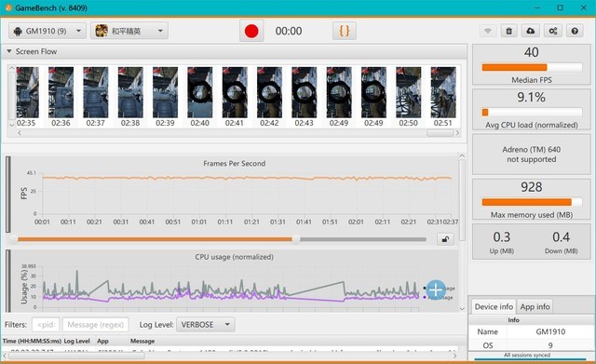Focus the Message (regex) filter field

[x=95, y=325]
